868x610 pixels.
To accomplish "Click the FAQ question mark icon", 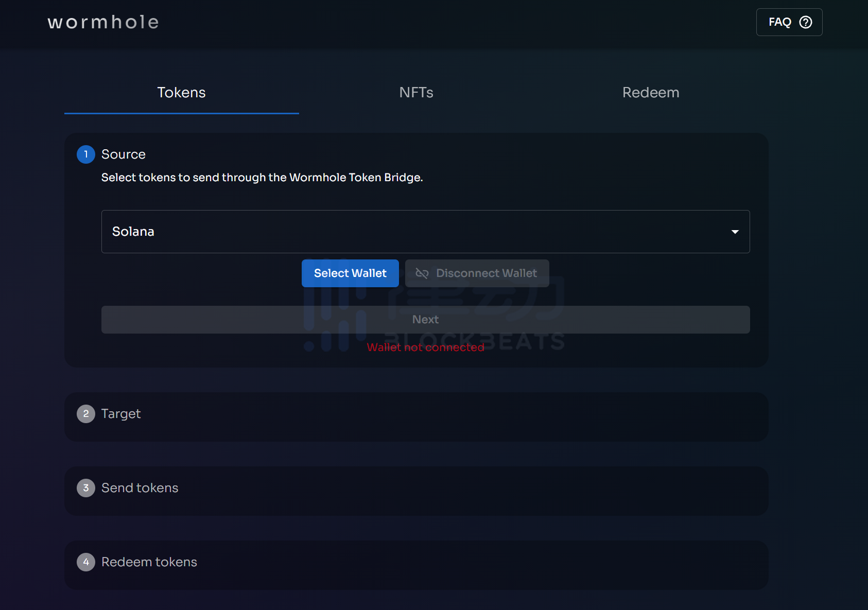I will tap(805, 22).
